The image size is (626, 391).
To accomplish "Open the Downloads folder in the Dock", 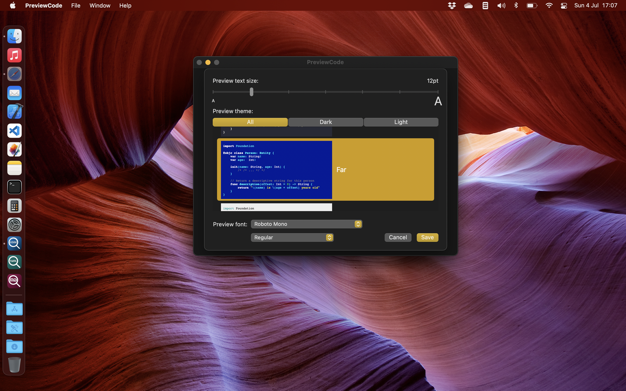I will coord(14,346).
